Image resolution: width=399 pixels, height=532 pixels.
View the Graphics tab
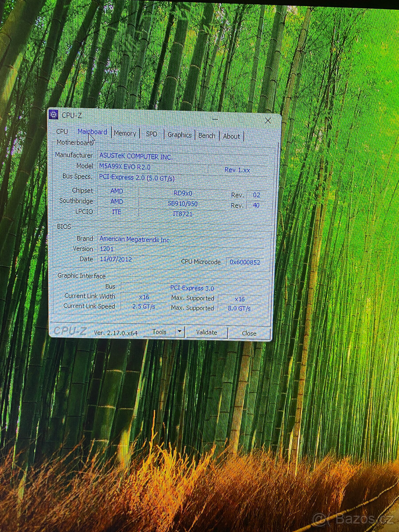click(x=180, y=135)
